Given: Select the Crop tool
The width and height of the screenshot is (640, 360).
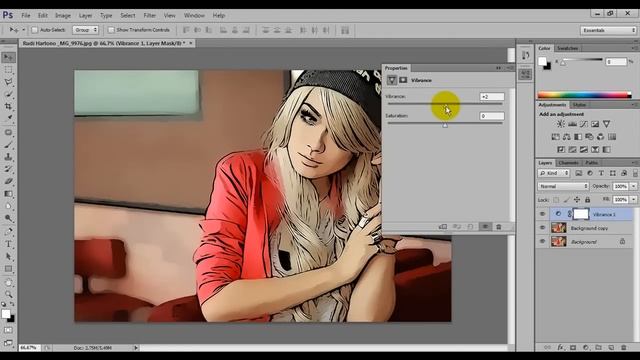Looking at the screenshot, I should [x=9, y=107].
